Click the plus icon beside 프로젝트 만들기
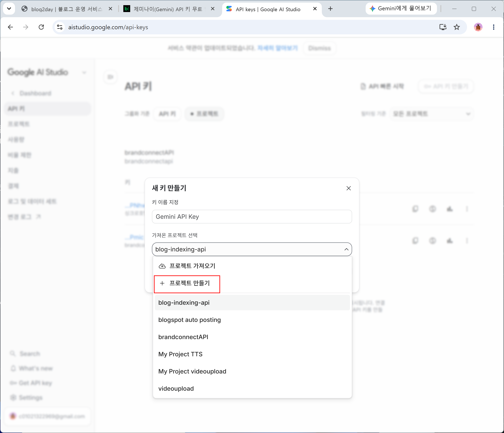The width and height of the screenshot is (504, 433). [162, 283]
